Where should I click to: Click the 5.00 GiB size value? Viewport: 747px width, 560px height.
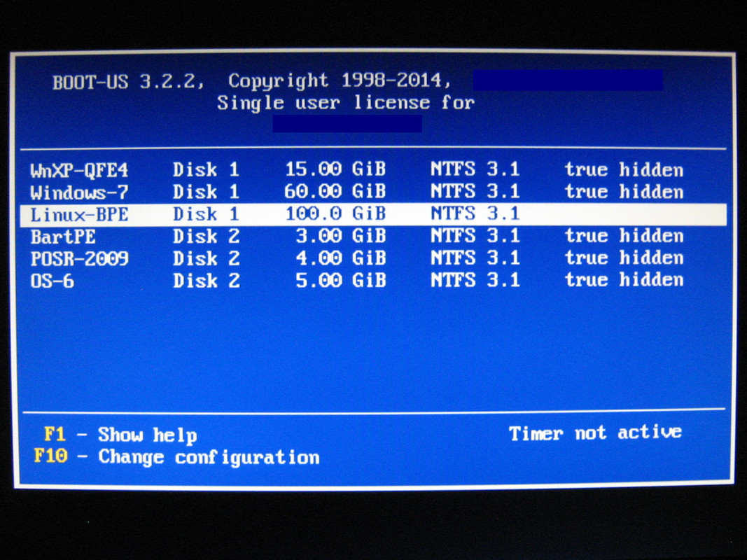point(341,280)
